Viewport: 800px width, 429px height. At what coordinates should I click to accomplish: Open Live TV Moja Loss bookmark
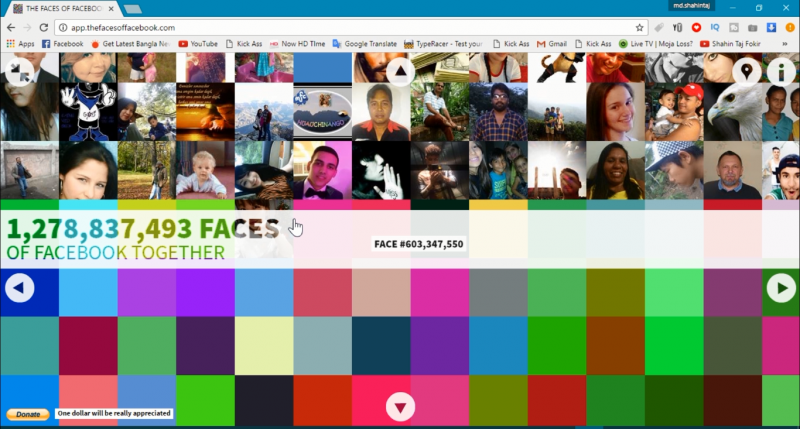click(656, 44)
